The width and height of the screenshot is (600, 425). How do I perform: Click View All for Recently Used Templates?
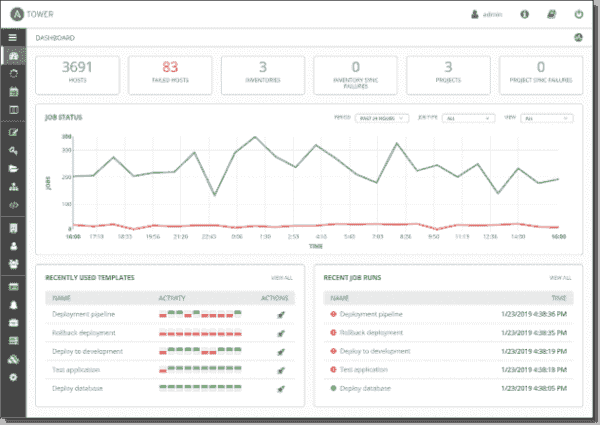pyautogui.click(x=282, y=277)
